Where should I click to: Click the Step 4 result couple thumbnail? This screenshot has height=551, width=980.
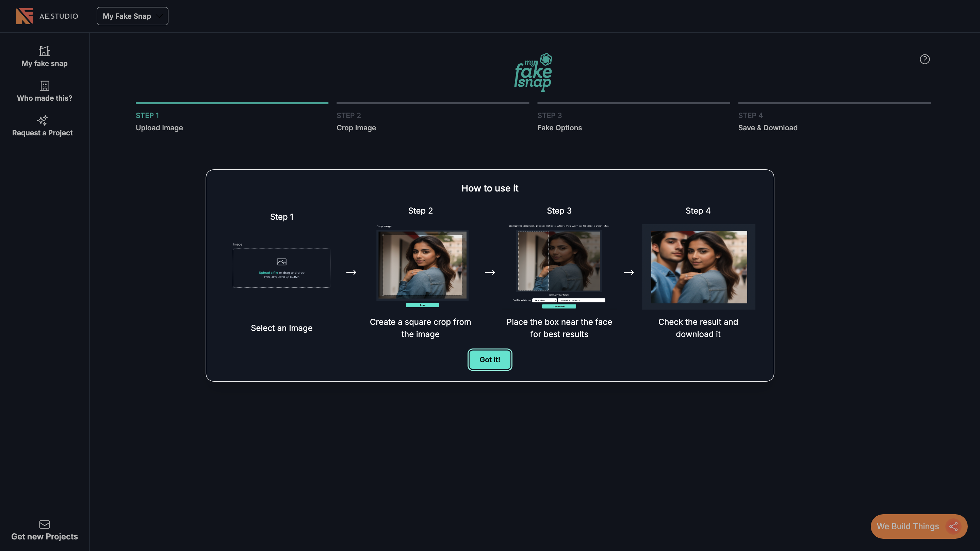(x=699, y=267)
